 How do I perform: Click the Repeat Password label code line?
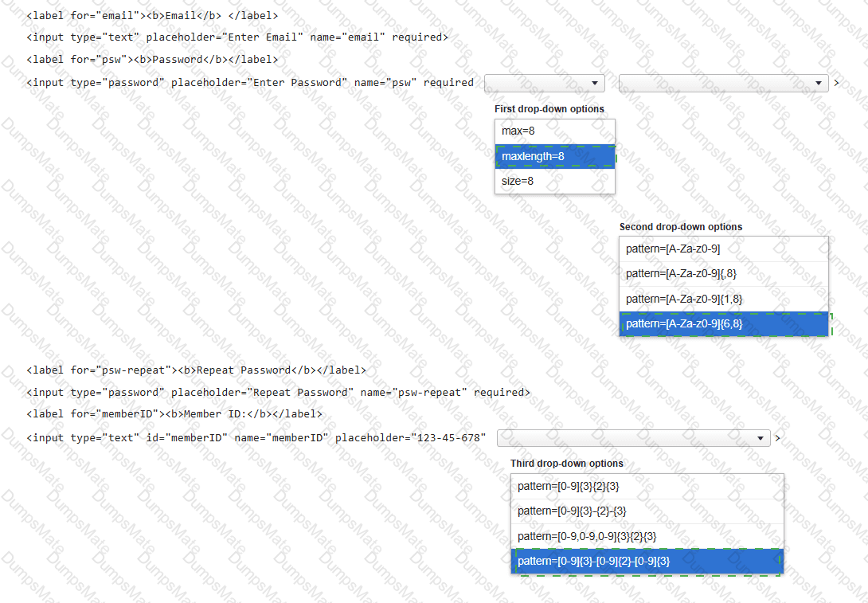196,370
